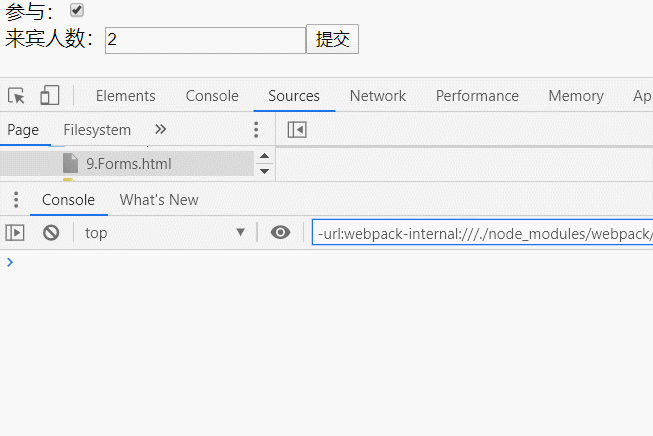653x436 pixels.
Task: Select the What's New drawer tab
Action: (159, 200)
